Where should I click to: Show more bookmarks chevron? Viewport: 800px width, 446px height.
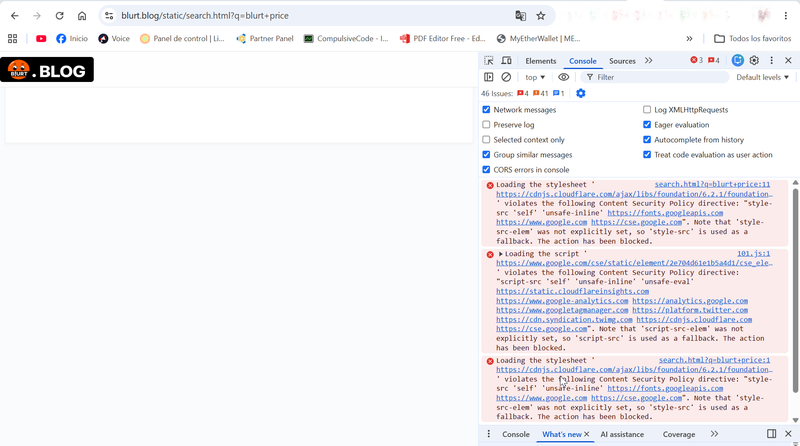pos(689,38)
